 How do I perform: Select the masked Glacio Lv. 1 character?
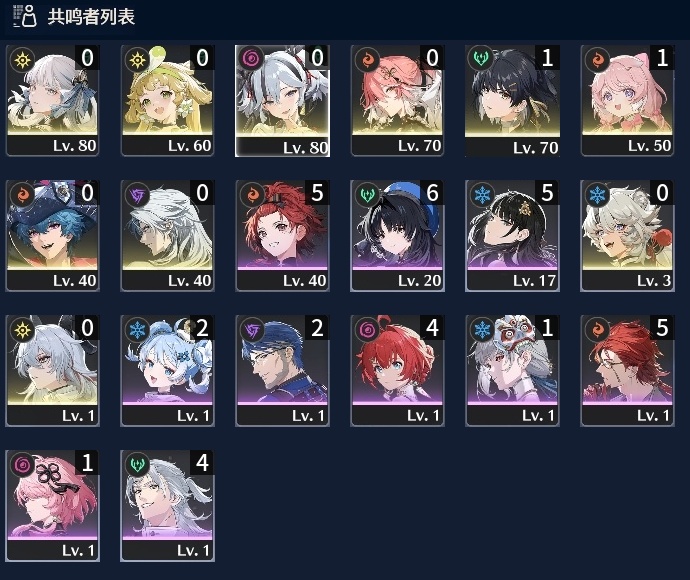(x=512, y=371)
